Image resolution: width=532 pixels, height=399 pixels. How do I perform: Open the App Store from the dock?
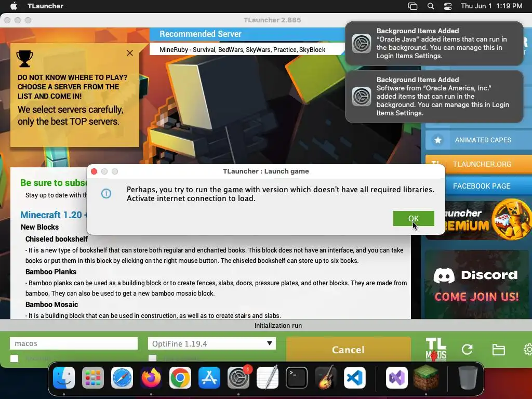click(209, 378)
